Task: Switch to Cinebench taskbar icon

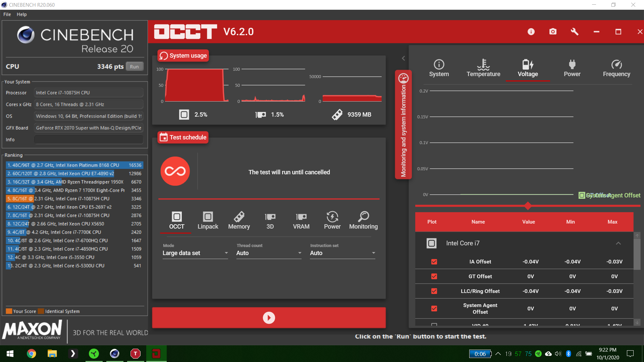Action: pyautogui.click(x=114, y=354)
